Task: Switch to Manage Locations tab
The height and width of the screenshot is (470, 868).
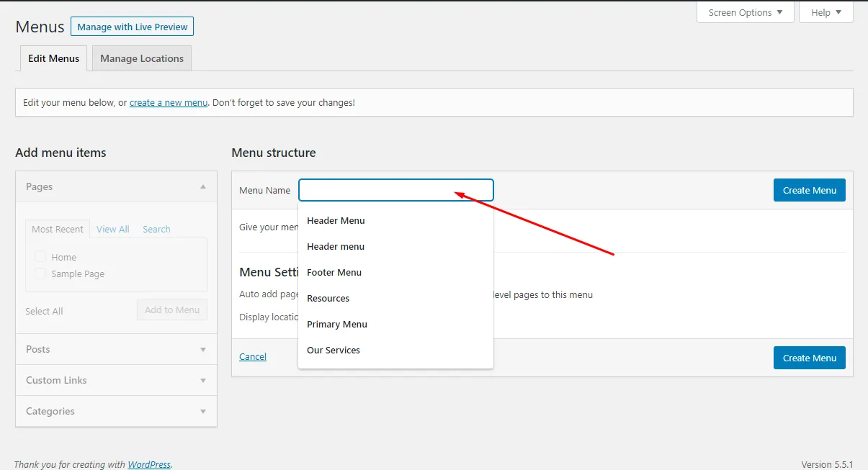Action: 142,58
